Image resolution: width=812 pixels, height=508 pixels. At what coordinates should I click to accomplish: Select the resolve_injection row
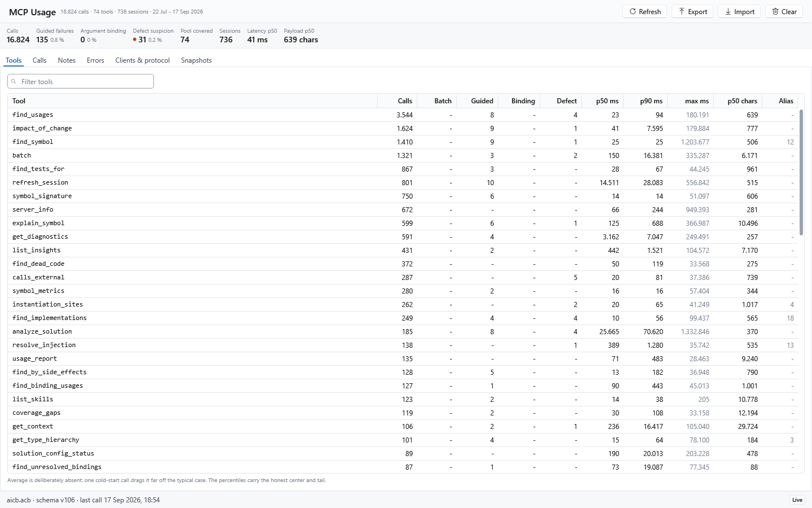[403, 345]
